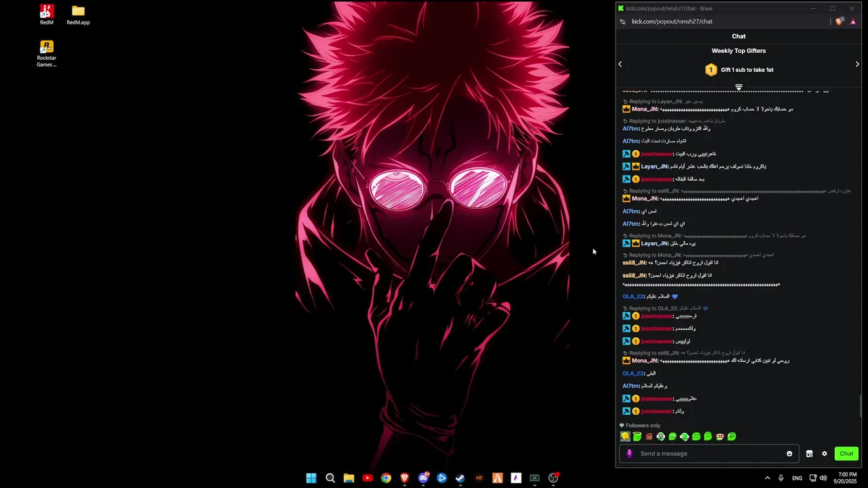Open Windows Start menu

pyautogui.click(x=311, y=478)
